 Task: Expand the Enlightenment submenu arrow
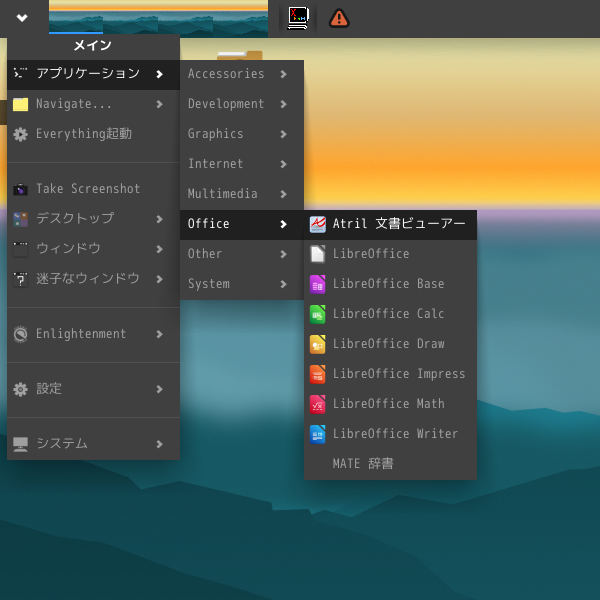pyautogui.click(x=160, y=334)
